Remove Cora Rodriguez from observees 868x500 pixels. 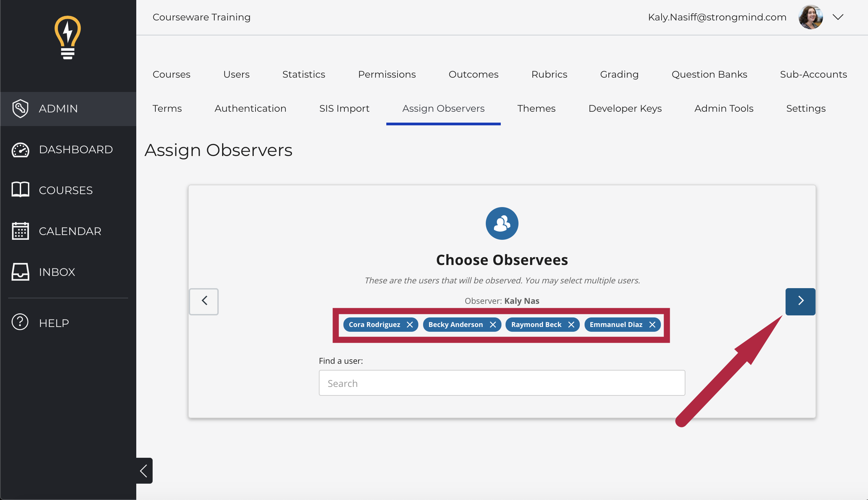pyautogui.click(x=409, y=325)
